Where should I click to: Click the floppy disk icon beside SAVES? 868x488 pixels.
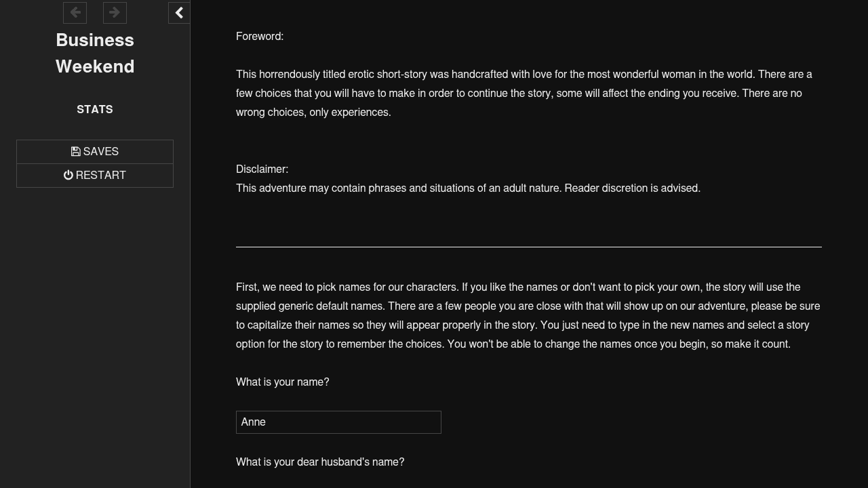coord(76,152)
